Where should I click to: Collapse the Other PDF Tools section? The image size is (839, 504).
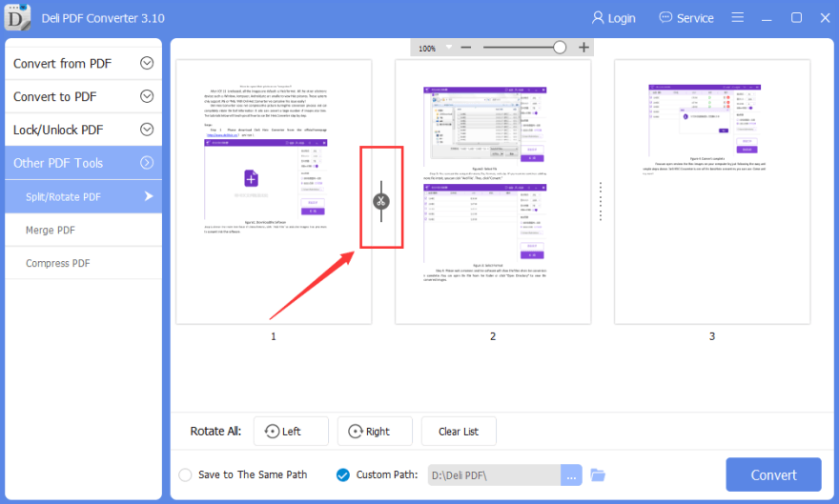pos(84,163)
